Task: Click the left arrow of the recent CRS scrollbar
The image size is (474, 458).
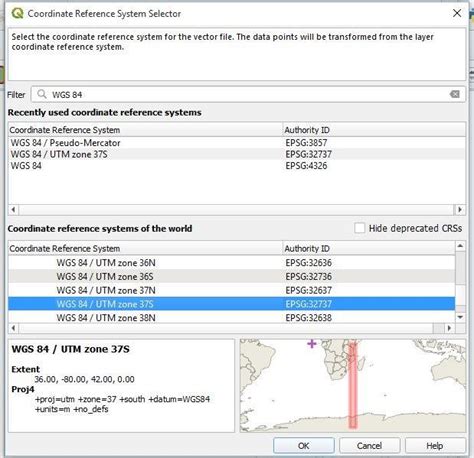Action: (x=13, y=210)
